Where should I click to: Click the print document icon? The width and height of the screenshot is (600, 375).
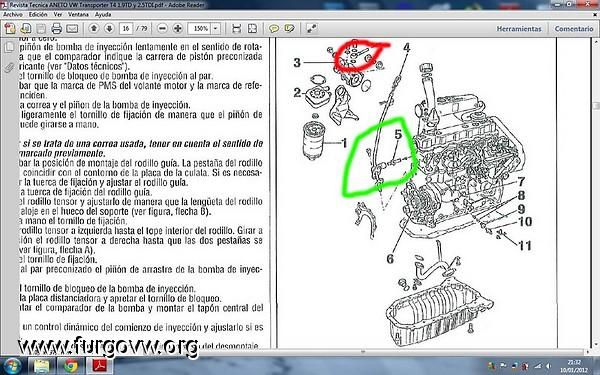(57, 29)
